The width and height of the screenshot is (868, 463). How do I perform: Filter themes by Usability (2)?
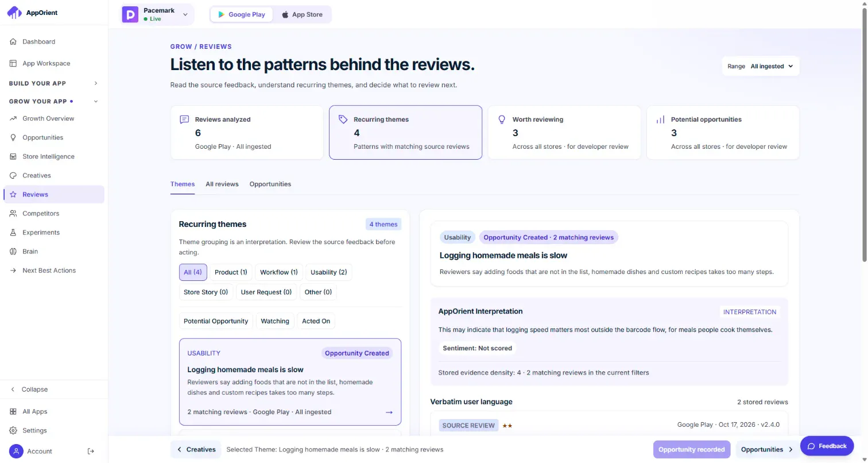[329, 272]
